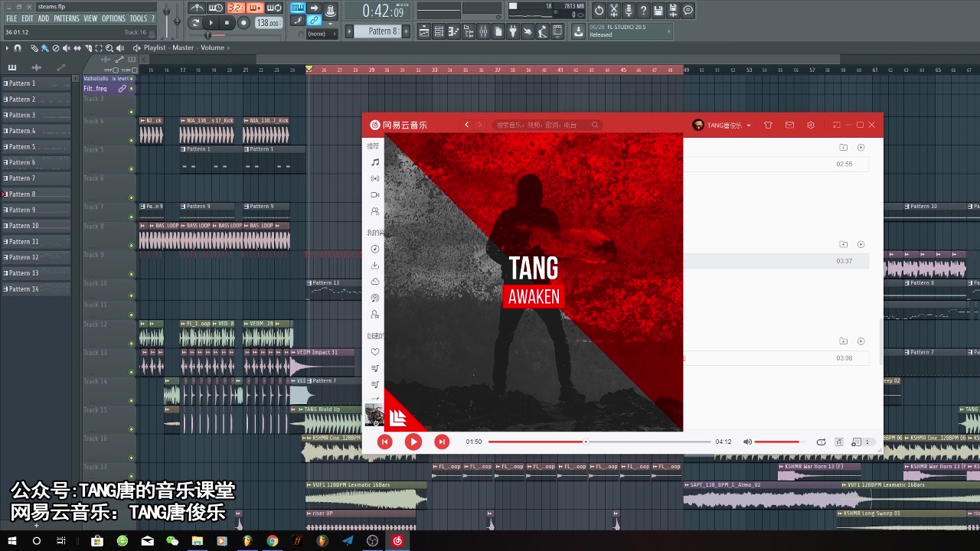Click the render audio file icon
The image size is (980, 551).
point(673,11)
